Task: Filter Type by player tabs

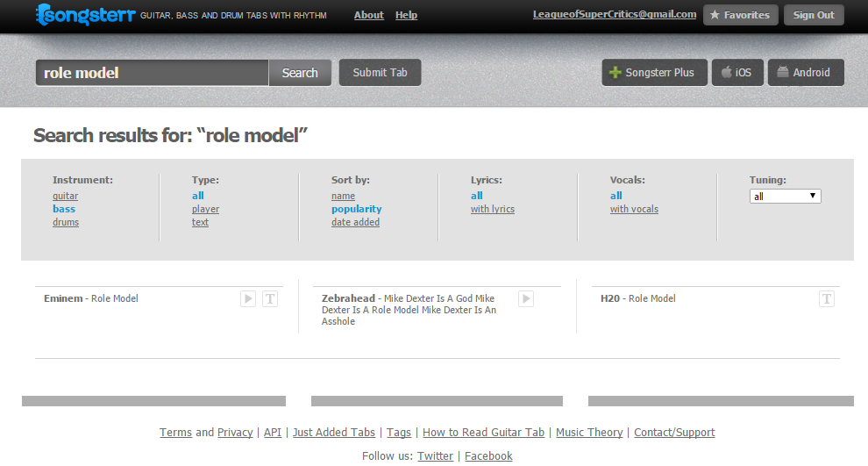Action: click(x=205, y=209)
